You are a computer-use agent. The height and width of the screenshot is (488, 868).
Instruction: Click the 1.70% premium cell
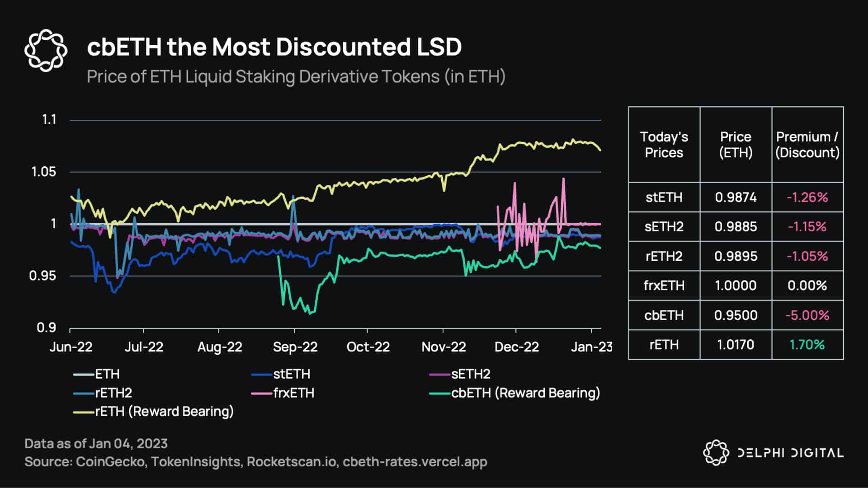point(807,345)
